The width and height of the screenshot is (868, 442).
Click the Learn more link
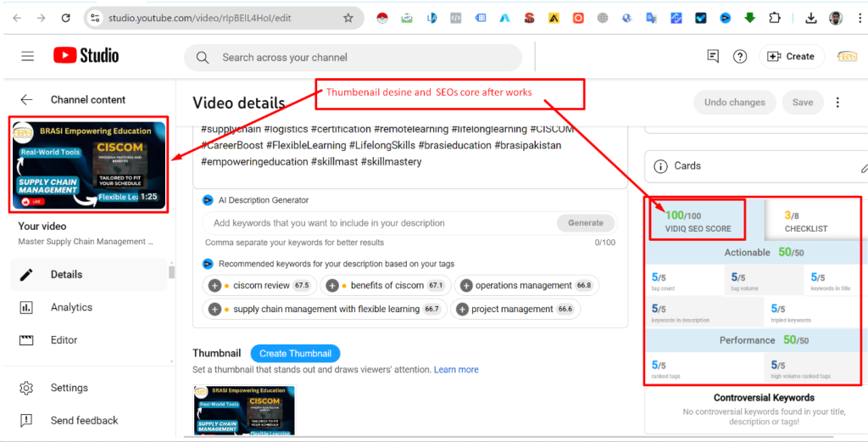tap(456, 370)
